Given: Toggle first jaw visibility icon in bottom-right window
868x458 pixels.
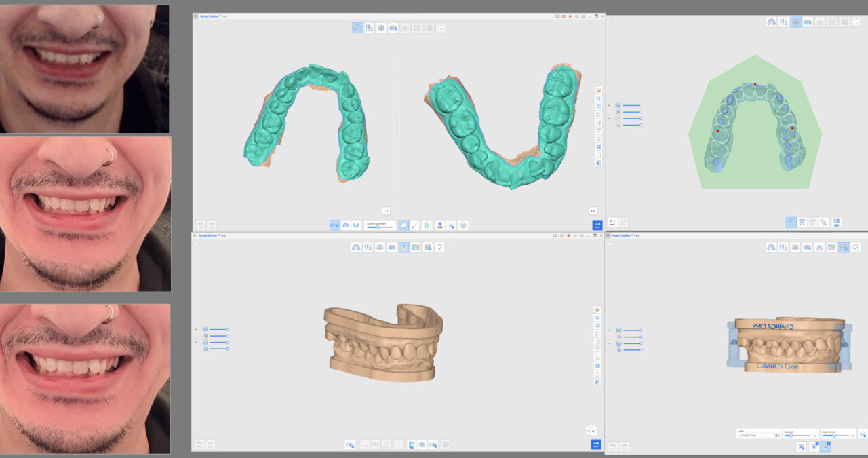Looking at the screenshot, I should [618, 330].
